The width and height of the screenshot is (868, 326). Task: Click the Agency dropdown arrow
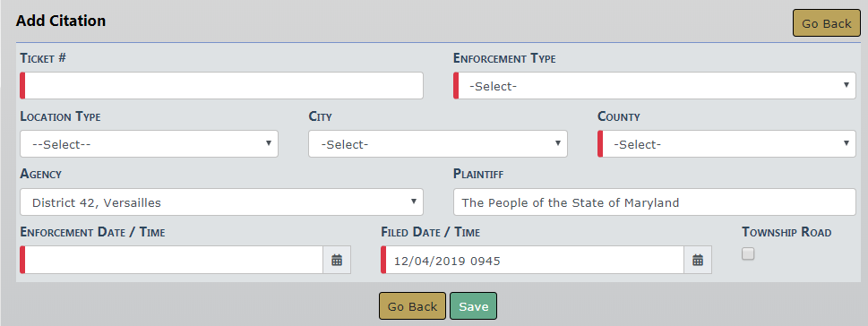click(413, 202)
